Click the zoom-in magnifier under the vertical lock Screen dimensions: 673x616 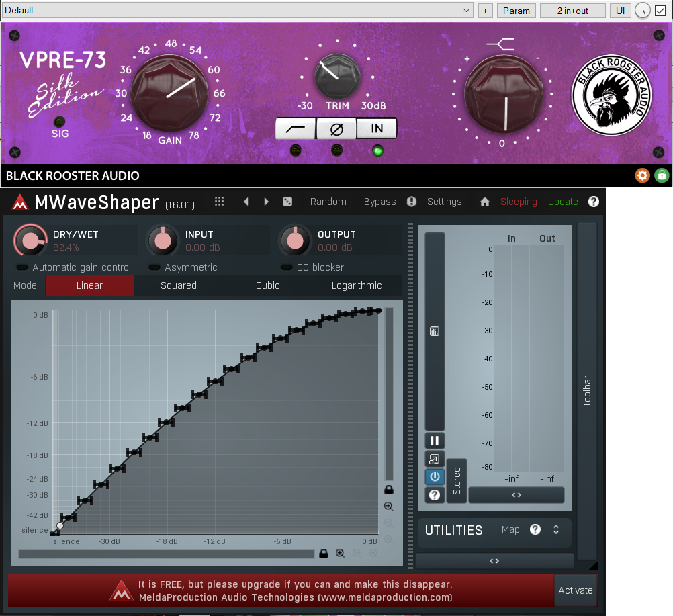tap(389, 506)
